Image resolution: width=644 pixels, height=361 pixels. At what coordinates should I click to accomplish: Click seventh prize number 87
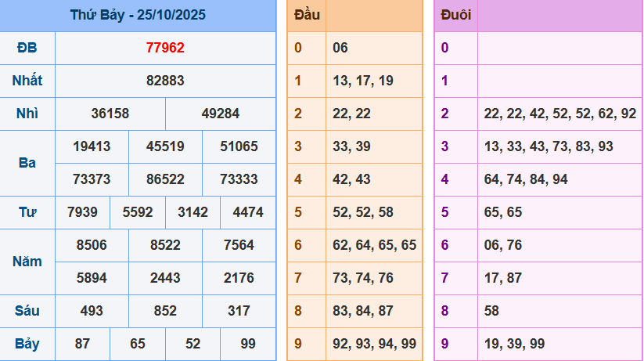[x=82, y=343]
